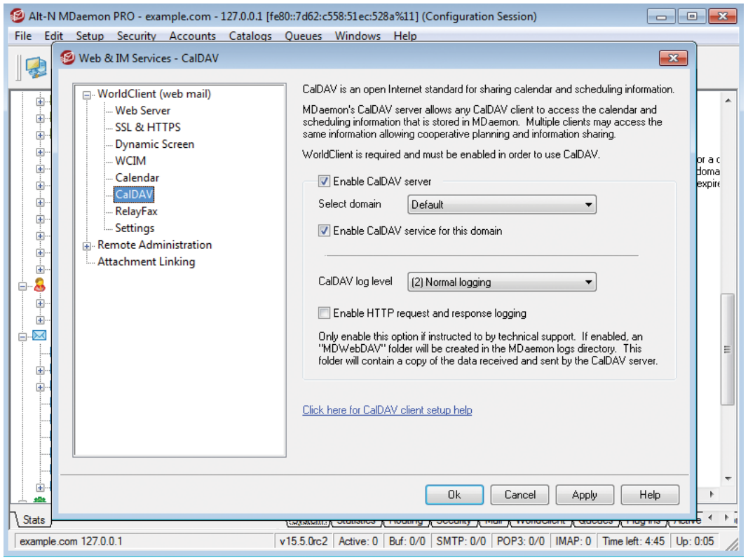Select SSL & HTTPS in the tree
748x560 pixels.
click(x=148, y=128)
